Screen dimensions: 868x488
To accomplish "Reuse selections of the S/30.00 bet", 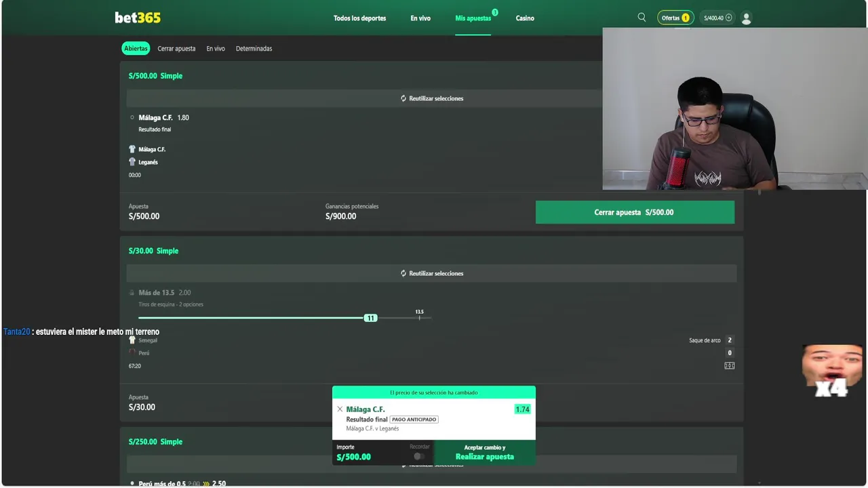I will 431,273.
